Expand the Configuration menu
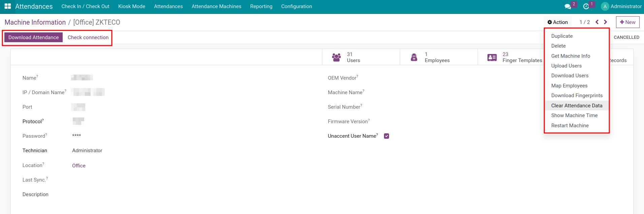Screen dimensions: 644x214 296,6
